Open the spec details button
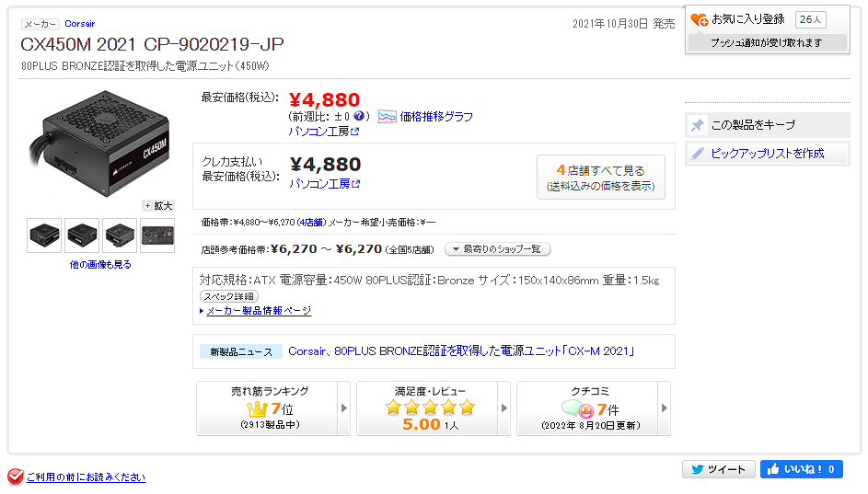The image size is (868, 494). pyautogui.click(x=229, y=296)
